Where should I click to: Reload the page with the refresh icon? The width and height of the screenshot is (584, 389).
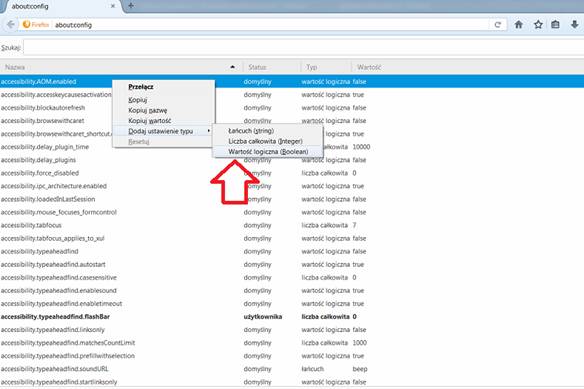[x=497, y=25]
